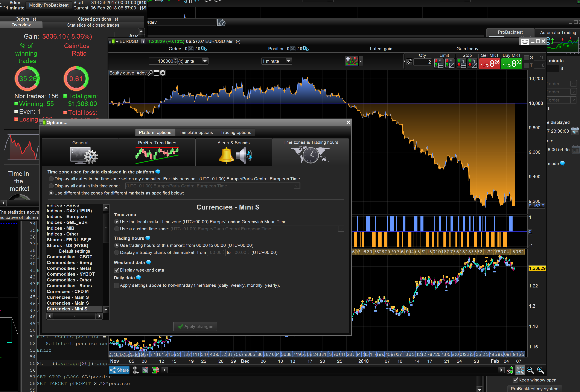580x392 pixels.
Task: Switch to Automatic Trading tab
Action: [558, 32]
